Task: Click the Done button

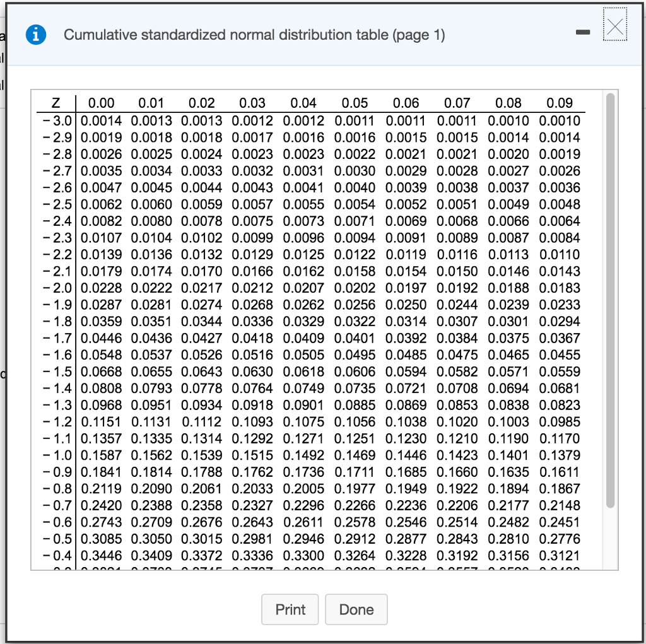Action: coord(356,609)
